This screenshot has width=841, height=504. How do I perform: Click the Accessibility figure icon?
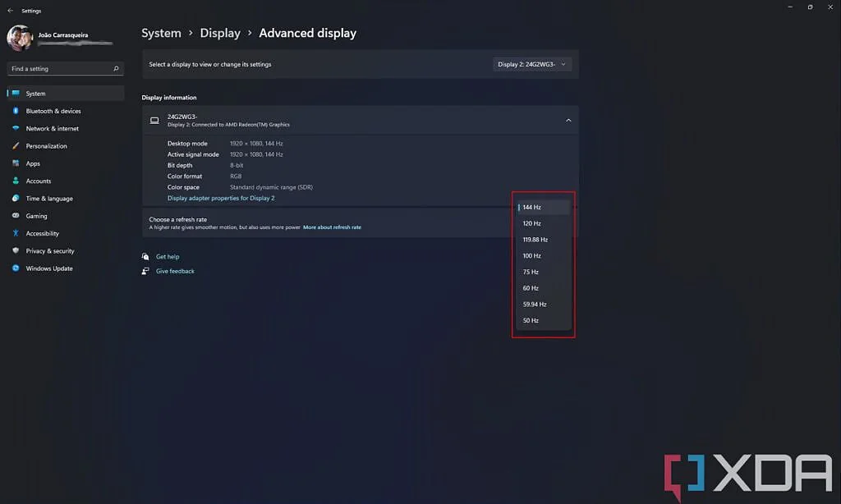(16, 233)
